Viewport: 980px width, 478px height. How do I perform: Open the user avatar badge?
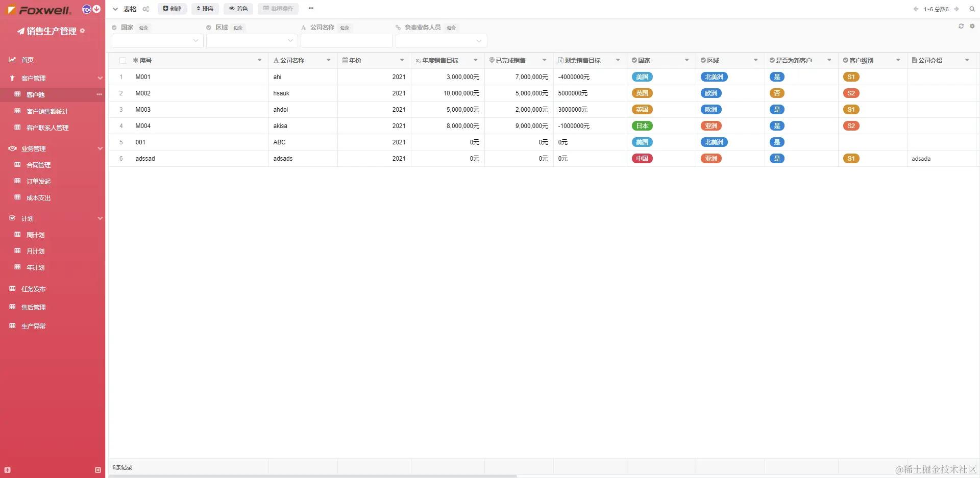pos(87,9)
